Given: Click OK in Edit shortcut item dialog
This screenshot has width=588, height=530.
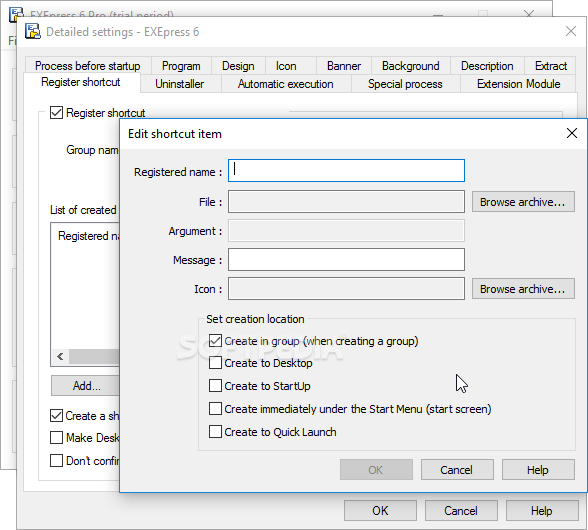Looking at the screenshot, I should 376,470.
